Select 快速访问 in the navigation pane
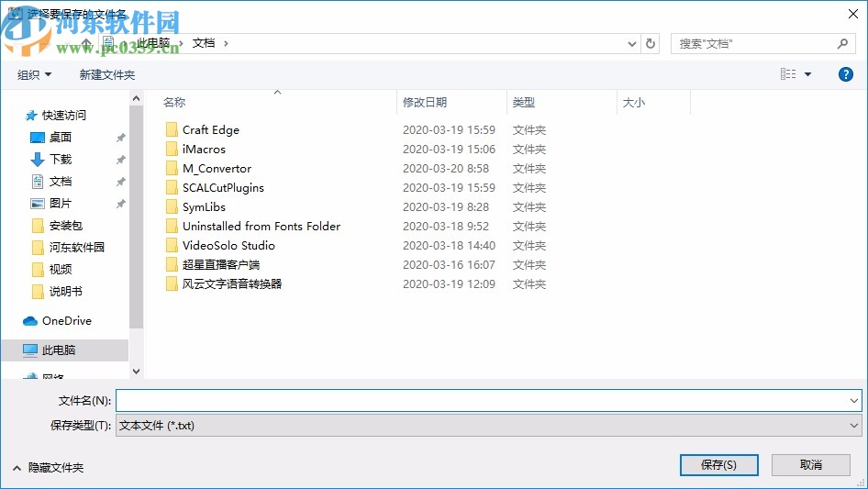 (63, 116)
